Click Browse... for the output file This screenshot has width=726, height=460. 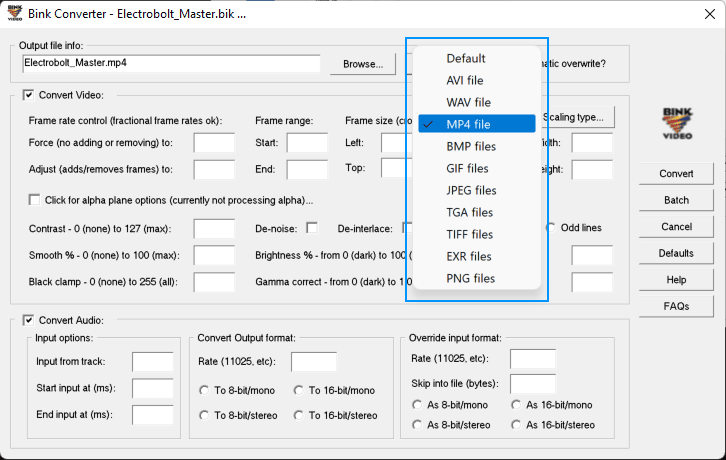pos(362,64)
